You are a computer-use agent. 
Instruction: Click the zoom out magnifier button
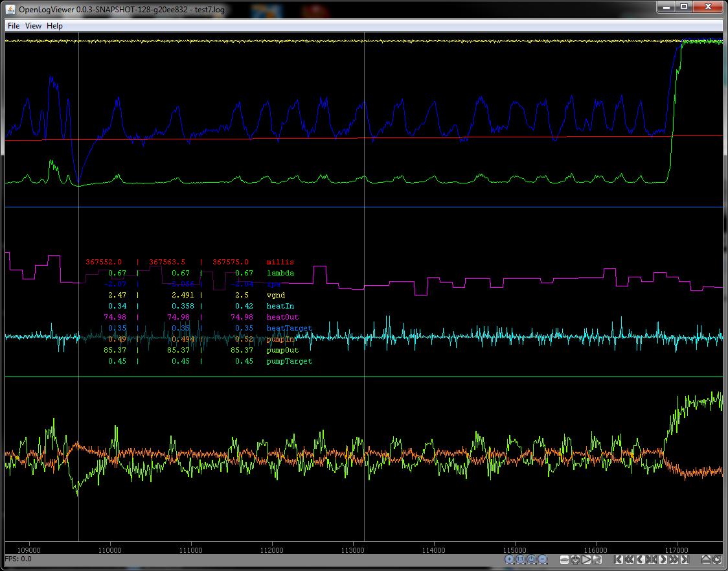(543, 559)
